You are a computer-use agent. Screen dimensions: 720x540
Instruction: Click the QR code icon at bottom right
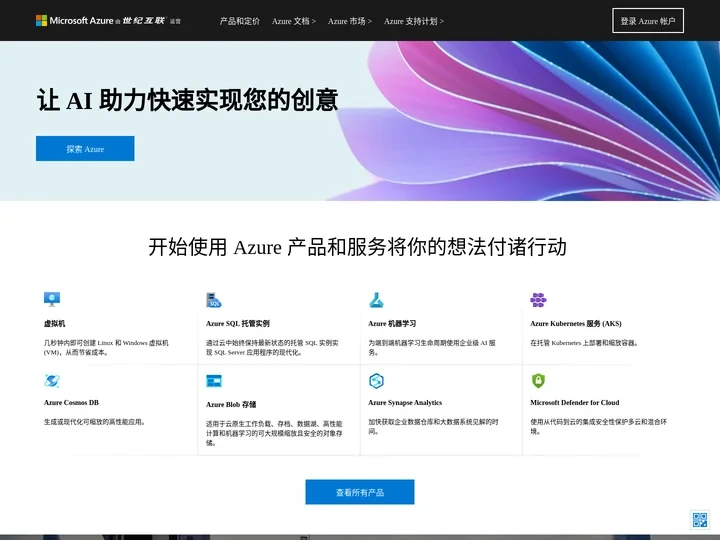(700, 520)
